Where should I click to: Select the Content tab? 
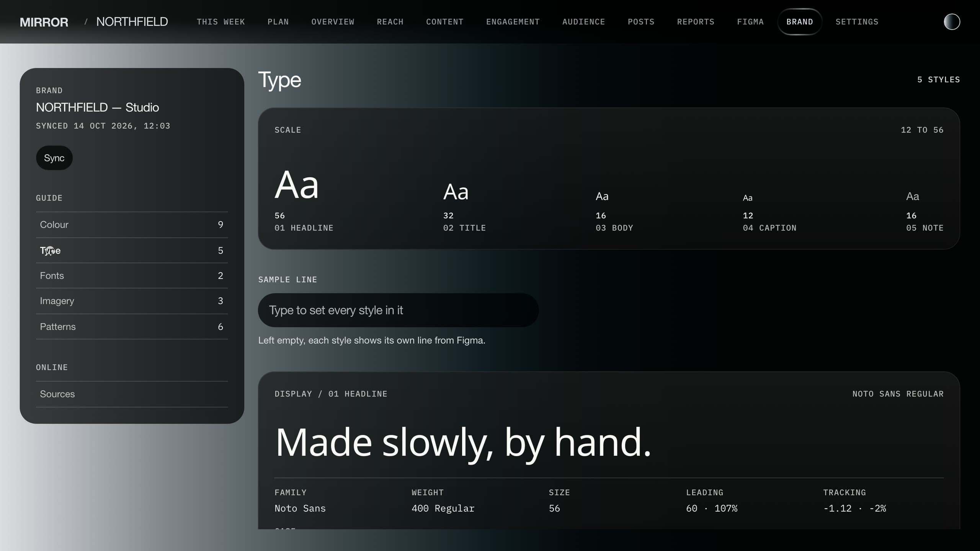point(445,22)
